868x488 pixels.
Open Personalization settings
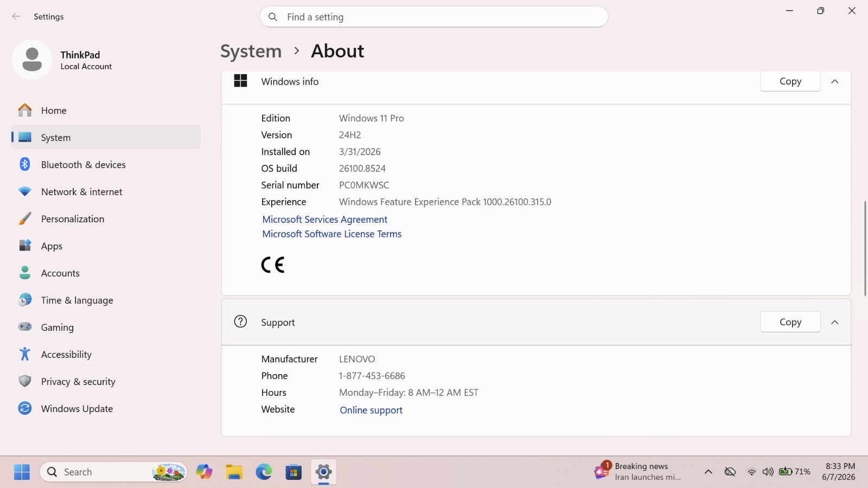pyautogui.click(x=106, y=219)
